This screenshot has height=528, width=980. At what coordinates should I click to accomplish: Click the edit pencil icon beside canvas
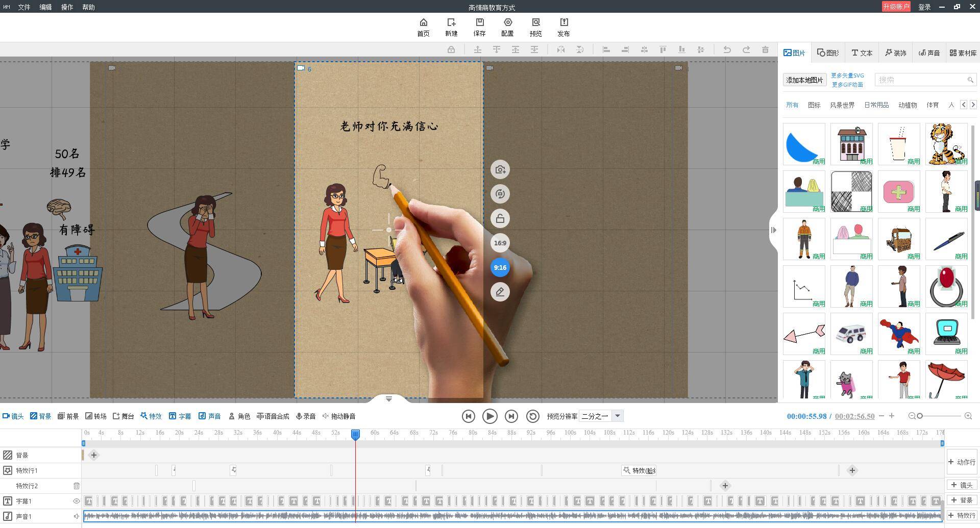pos(500,292)
